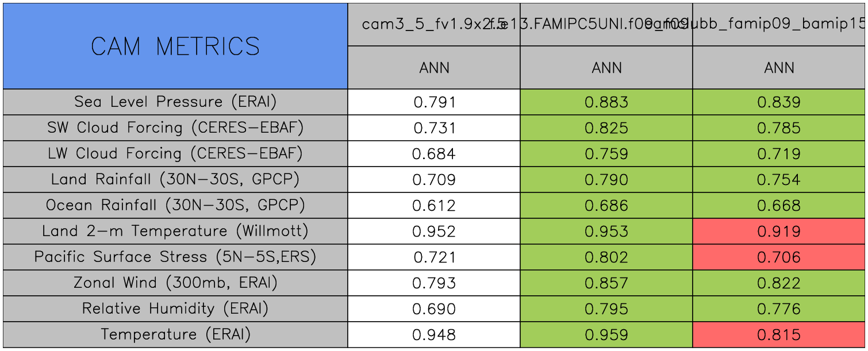The height and width of the screenshot is (351, 868).
Task: Select the Land Rainfall (30N-30S, GPCP) label
Action: coord(175,180)
